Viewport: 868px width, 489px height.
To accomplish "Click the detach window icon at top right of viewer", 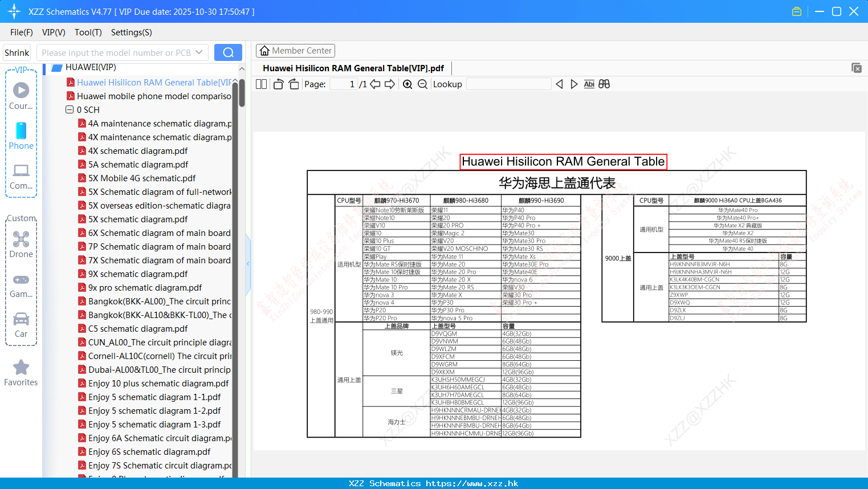I will click(857, 68).
